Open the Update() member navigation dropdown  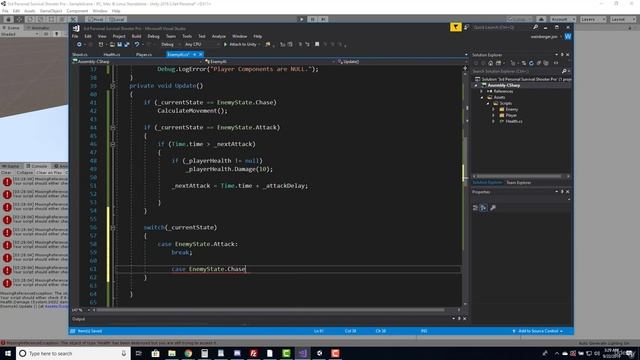(x=402, y=62)
